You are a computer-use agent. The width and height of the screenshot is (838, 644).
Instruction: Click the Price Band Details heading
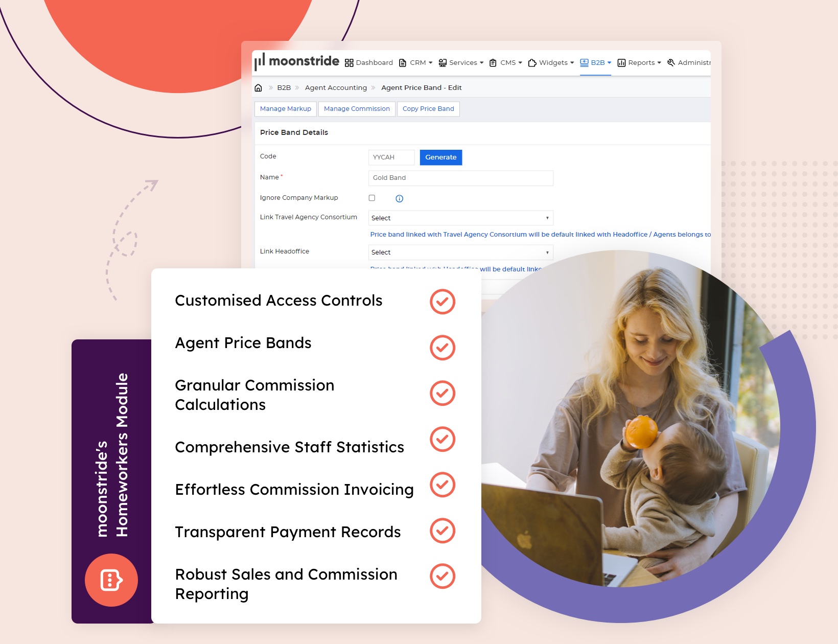pyautogui.click(x=294, y=132)
